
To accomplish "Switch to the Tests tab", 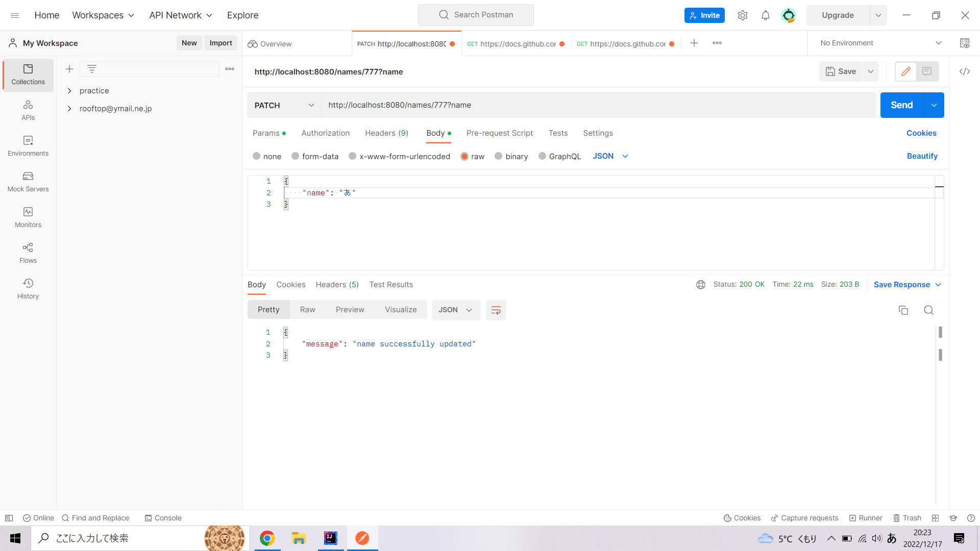I will (557, 133).
